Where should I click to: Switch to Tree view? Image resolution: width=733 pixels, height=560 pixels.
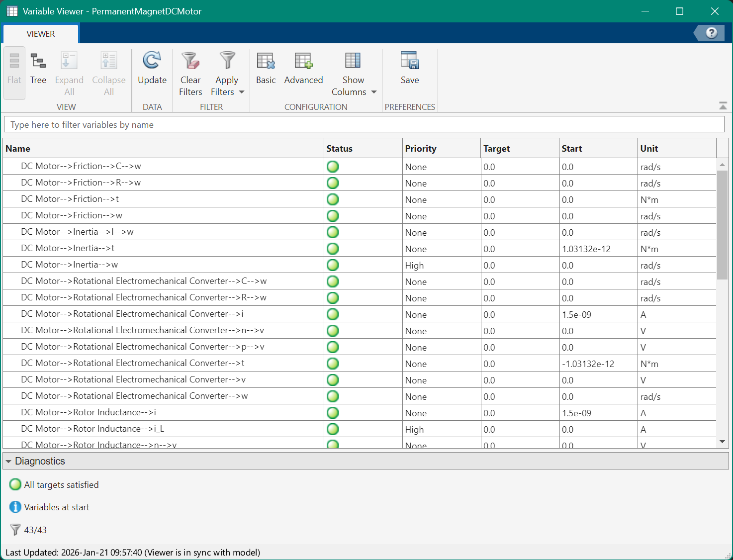[x=38, y=69]
